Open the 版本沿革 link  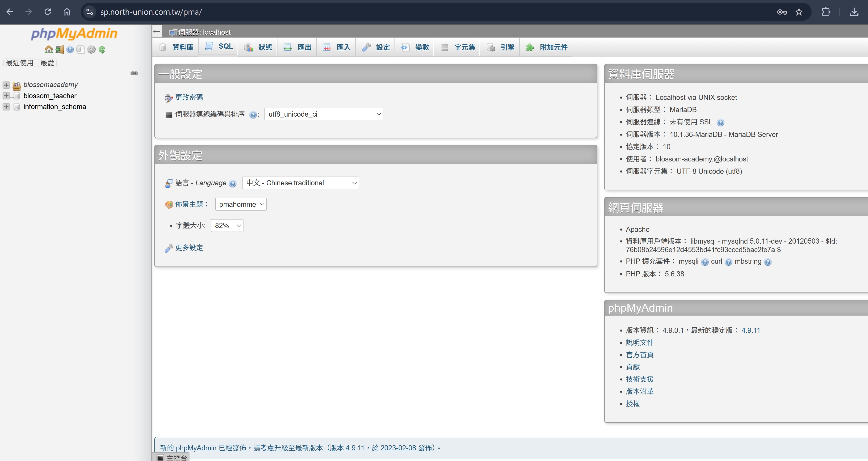(639, 392)
